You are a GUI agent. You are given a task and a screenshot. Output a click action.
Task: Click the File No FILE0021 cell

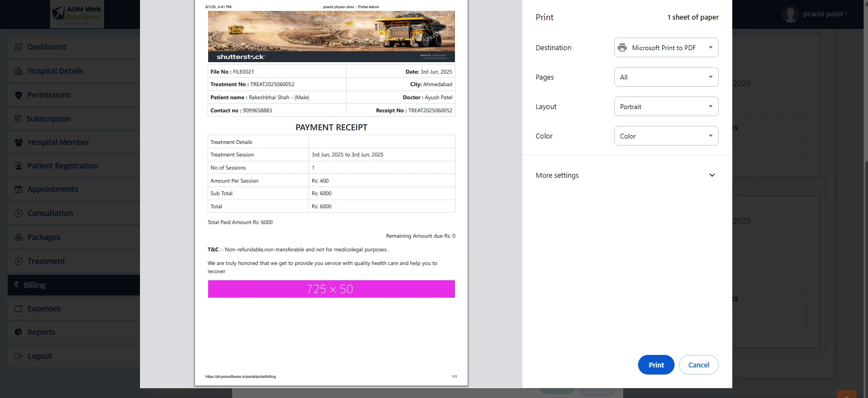pyautogui.click(x=277, y=71)
